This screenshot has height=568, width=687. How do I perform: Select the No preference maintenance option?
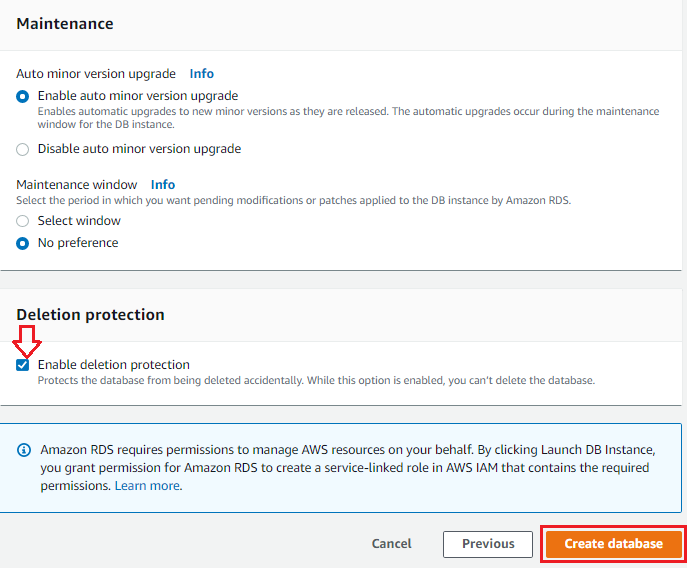pyautogui.click(x=22, y=243)
